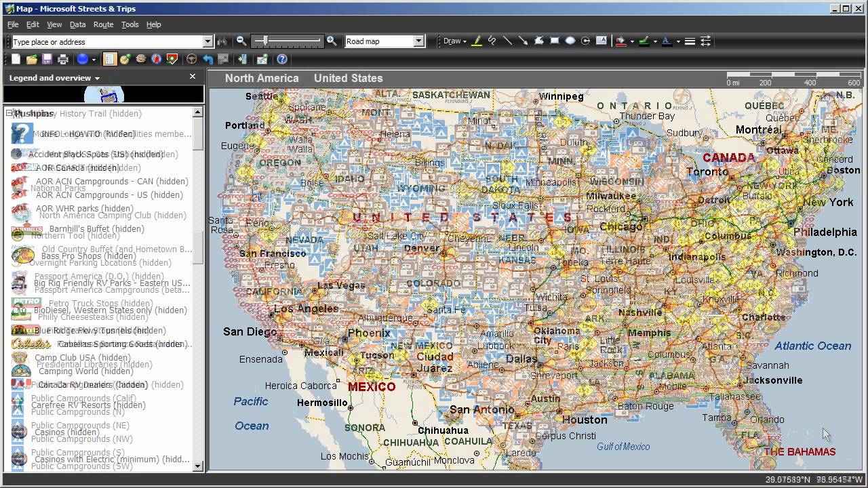Click the zoom level slider

pos(287,41)
